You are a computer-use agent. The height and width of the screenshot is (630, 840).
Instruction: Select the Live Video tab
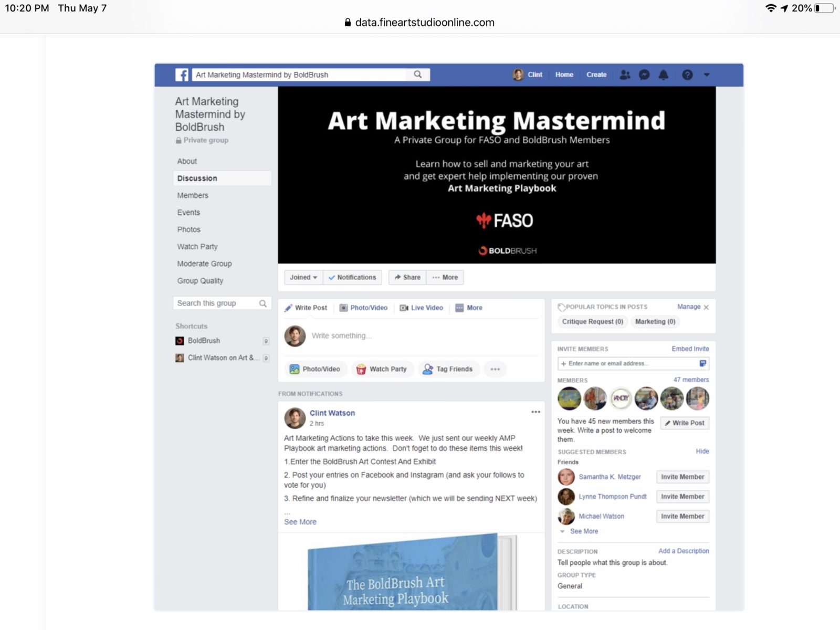421,308
